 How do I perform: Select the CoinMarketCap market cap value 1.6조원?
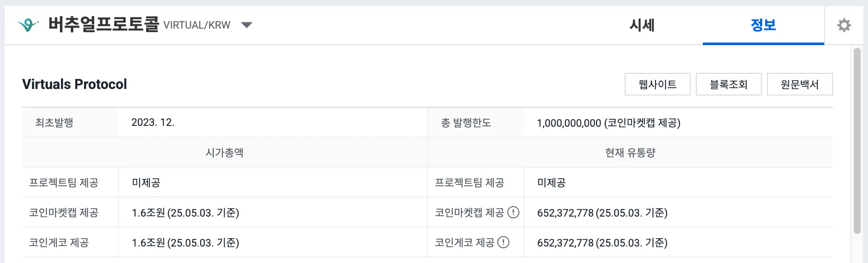pyautogui.click(x=186, y=212)
